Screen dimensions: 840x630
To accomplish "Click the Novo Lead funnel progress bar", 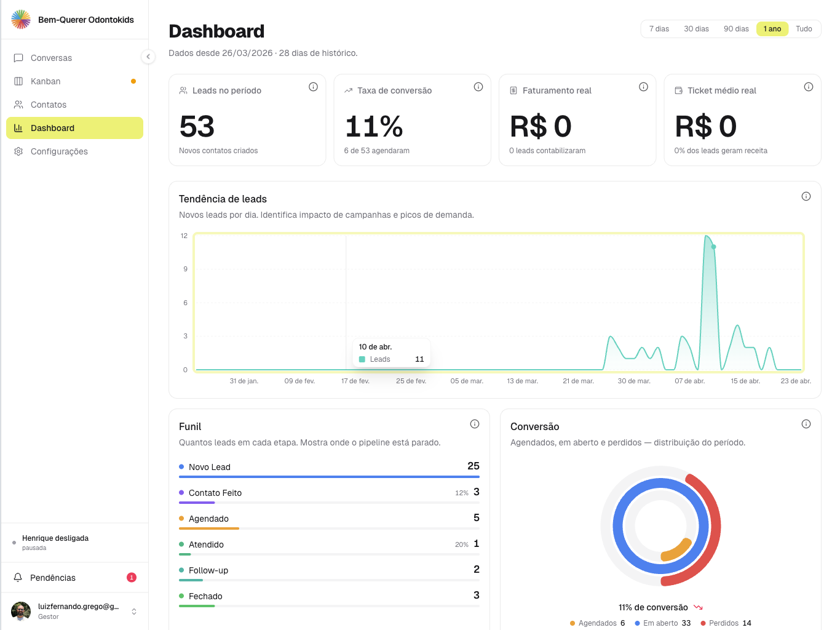I will pyautogui.click(x=328, y=476).
